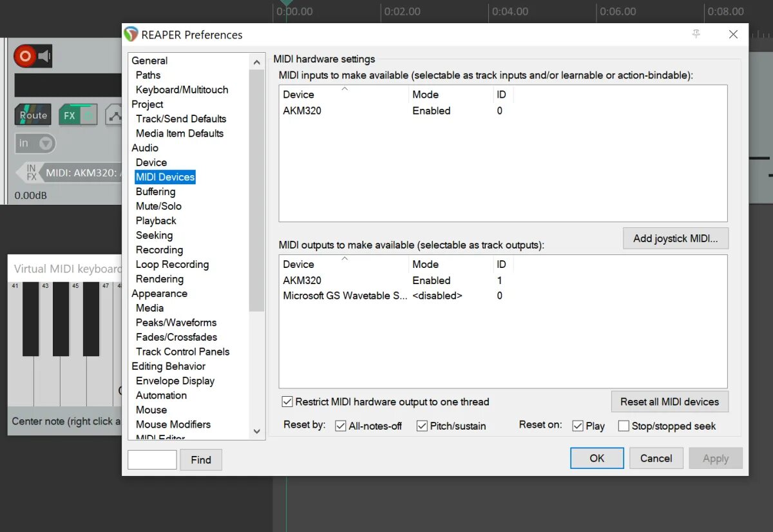Open track record mode 'in' dropdown
The height and width of the screenshot is (532, 773).
pyautogui.click(x=35, y=143)
